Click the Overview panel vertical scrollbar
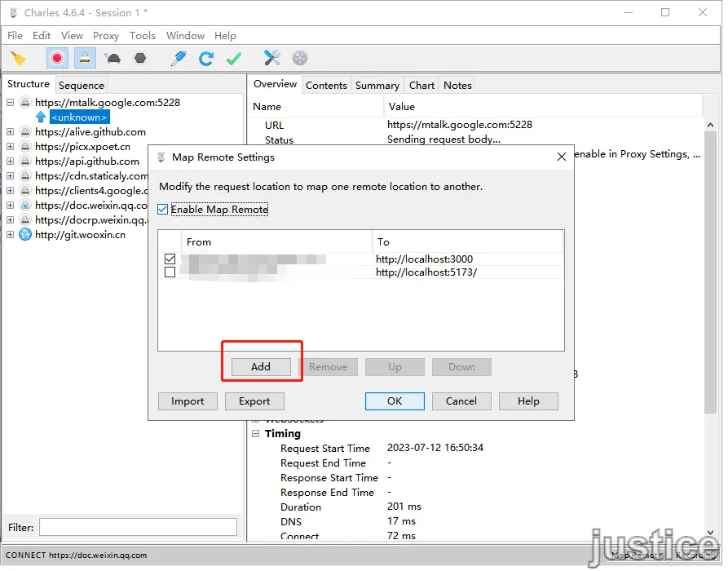Viewport: 728px width, 571px height. (712, 272)
